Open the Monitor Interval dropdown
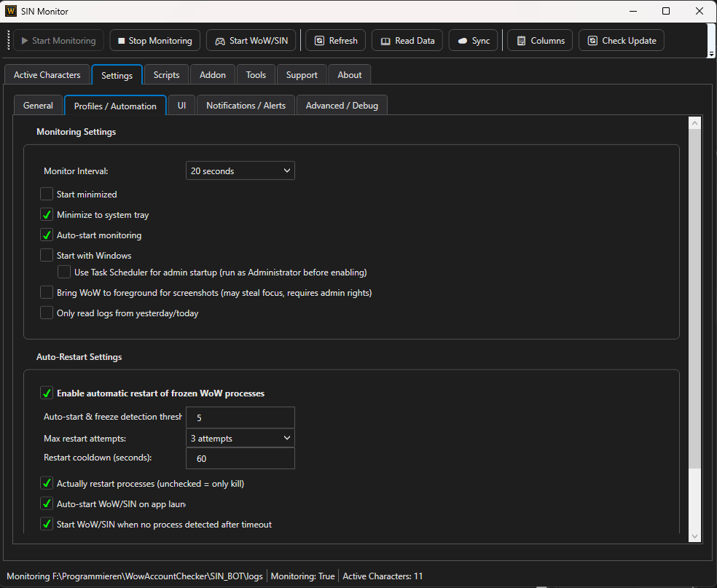Screen dimensions: 717x588 coord(240,171)
